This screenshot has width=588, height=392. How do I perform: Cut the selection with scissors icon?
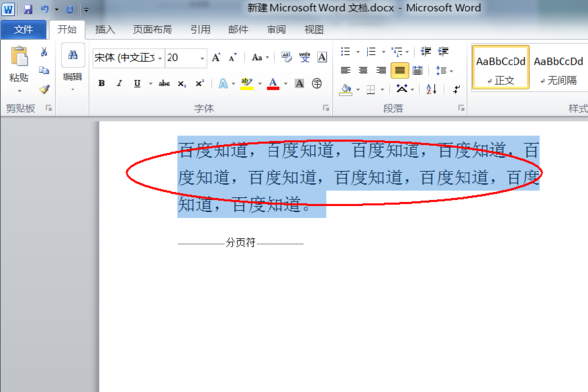coord(44,52)
